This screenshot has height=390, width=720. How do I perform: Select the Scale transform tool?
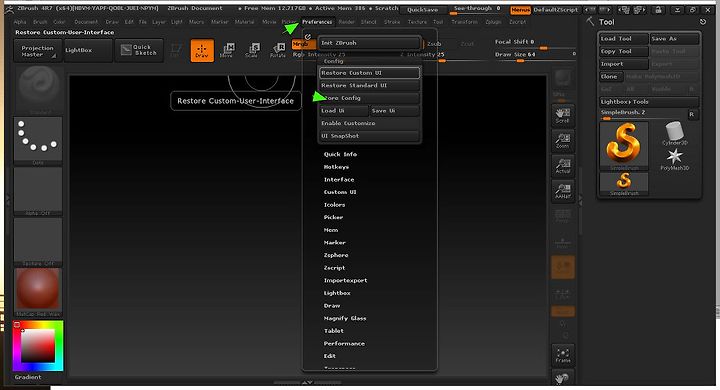coord(252,50)
